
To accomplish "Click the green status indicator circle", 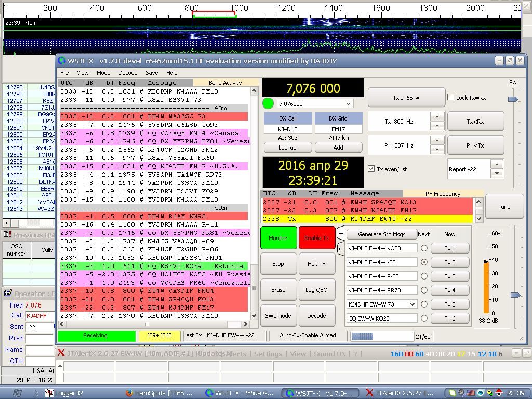I will coord(268,103).
